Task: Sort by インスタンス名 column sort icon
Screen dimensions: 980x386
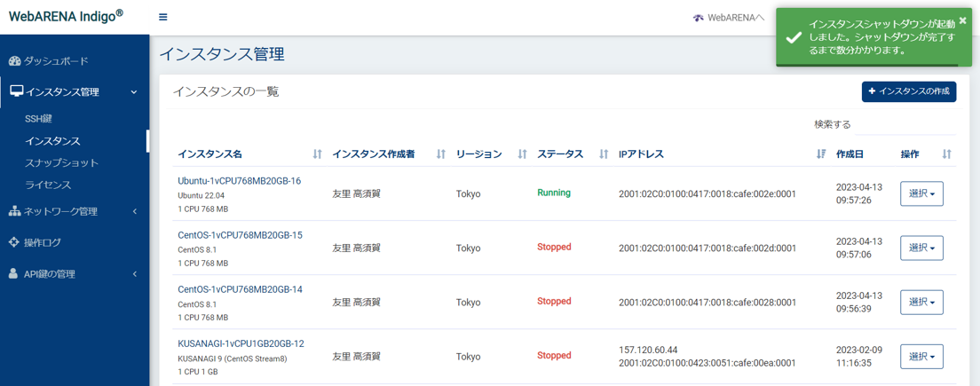Action: pos(317,154)
